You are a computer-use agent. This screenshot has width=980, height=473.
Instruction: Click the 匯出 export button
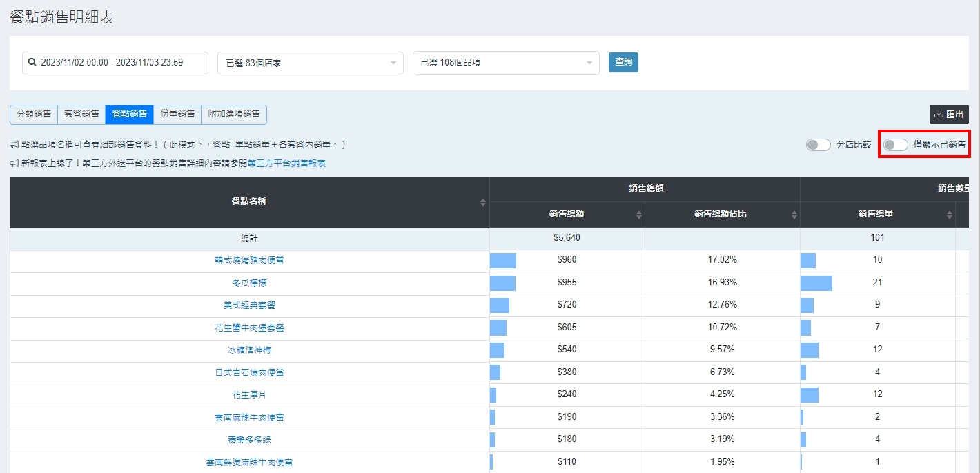(948, 114)
